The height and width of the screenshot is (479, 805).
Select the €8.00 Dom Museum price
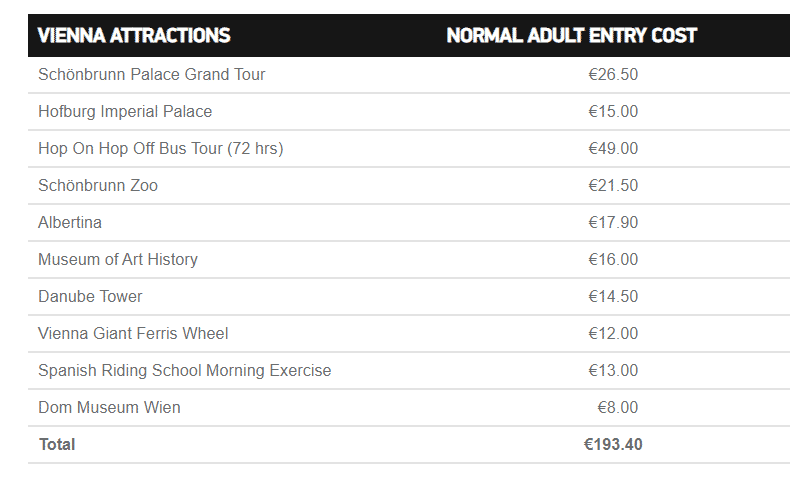pos(618,407)
